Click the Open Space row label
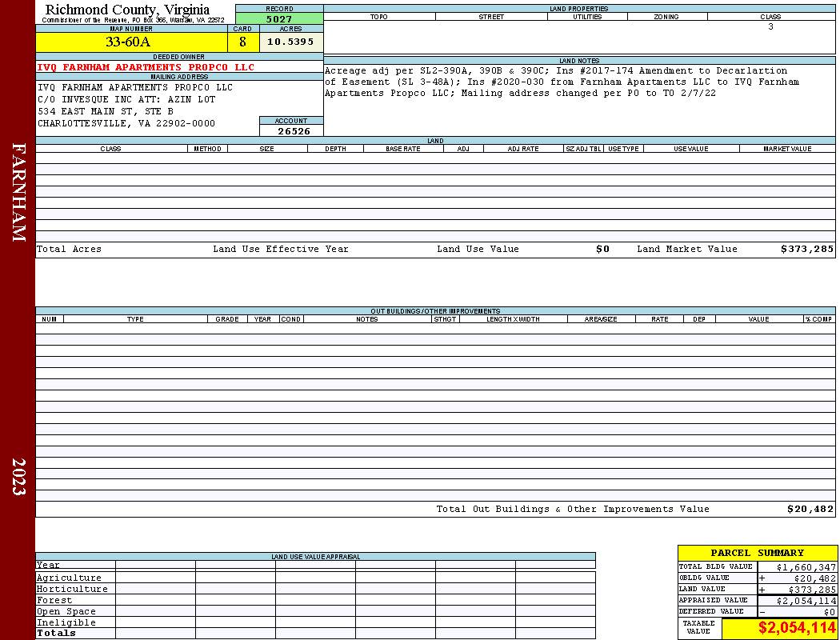Image resolution: width=840 pixels, height=640 pixels. coord(66,612)
